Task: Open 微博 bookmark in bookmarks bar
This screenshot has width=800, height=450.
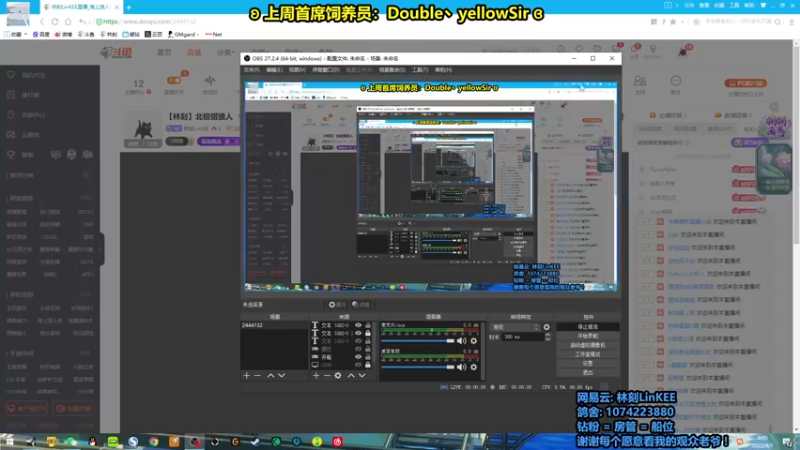Action: (x=64, y=34)
